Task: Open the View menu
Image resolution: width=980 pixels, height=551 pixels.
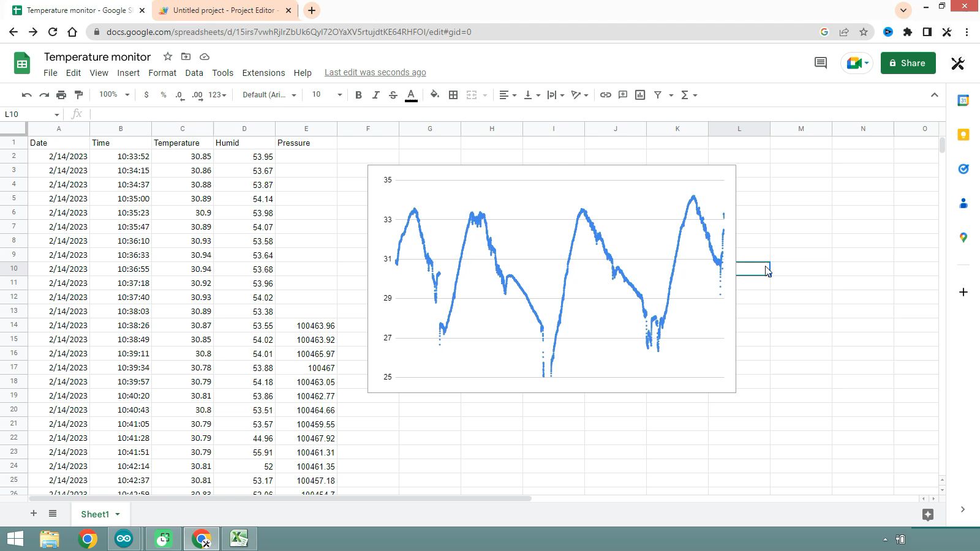Action: [x=99, y=73]
